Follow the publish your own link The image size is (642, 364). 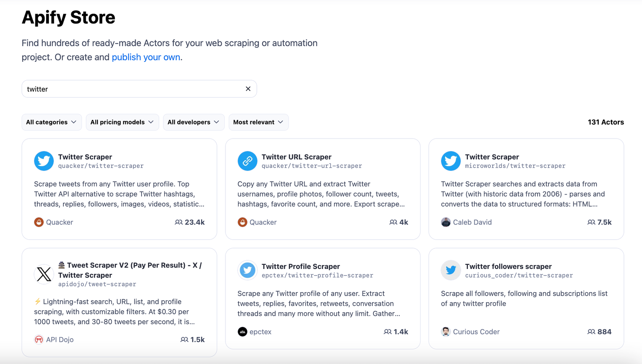(x=146, y=57)
